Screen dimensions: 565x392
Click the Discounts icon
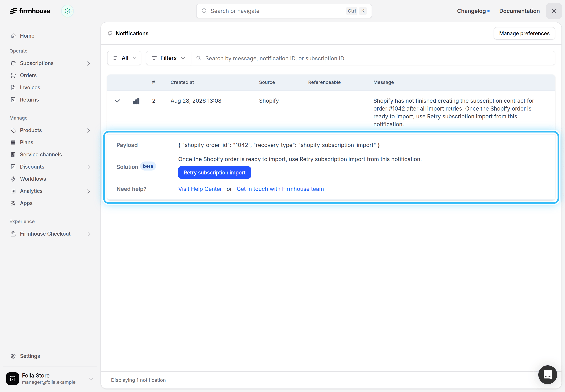pyautogui.click(x=13, y=167)
